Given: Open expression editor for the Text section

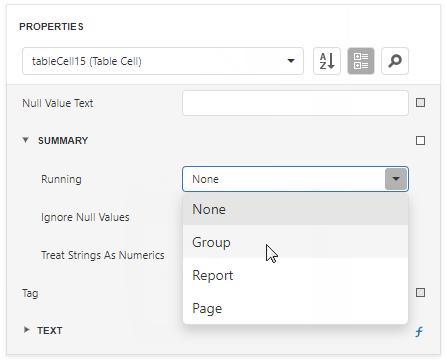Looking at the screenshot, I should [419, 331].
